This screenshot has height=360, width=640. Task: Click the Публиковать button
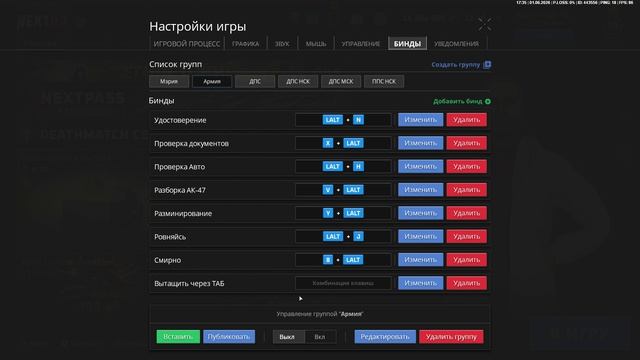tap(229, 336)
